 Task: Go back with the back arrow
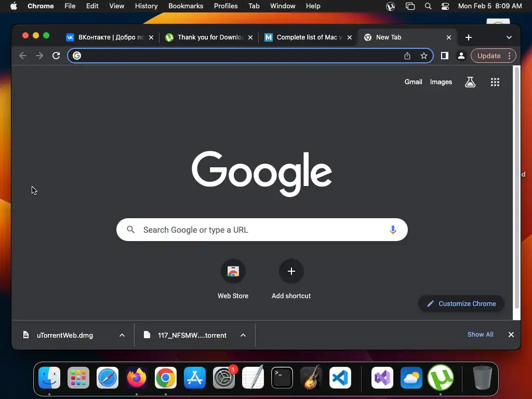(23, 56)
